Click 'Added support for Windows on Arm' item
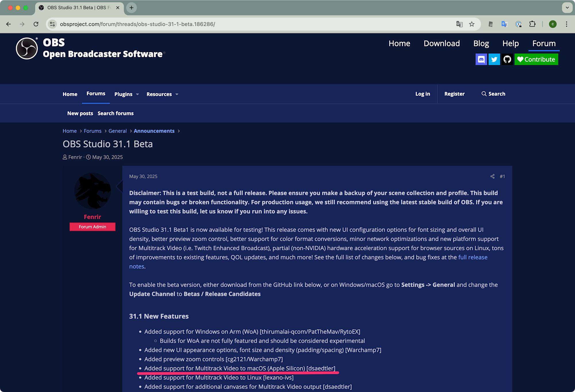 click(x=252, y=332)
